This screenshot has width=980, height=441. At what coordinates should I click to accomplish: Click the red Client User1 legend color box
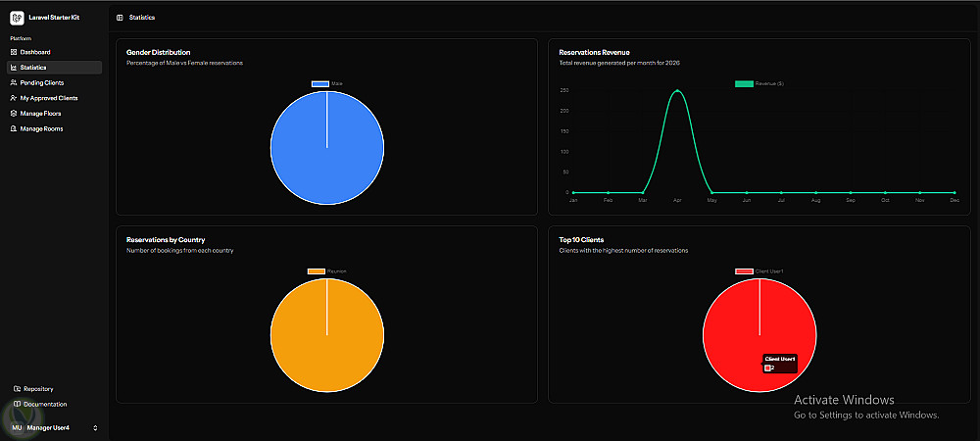pyautogui.click(x=744, y=271)
